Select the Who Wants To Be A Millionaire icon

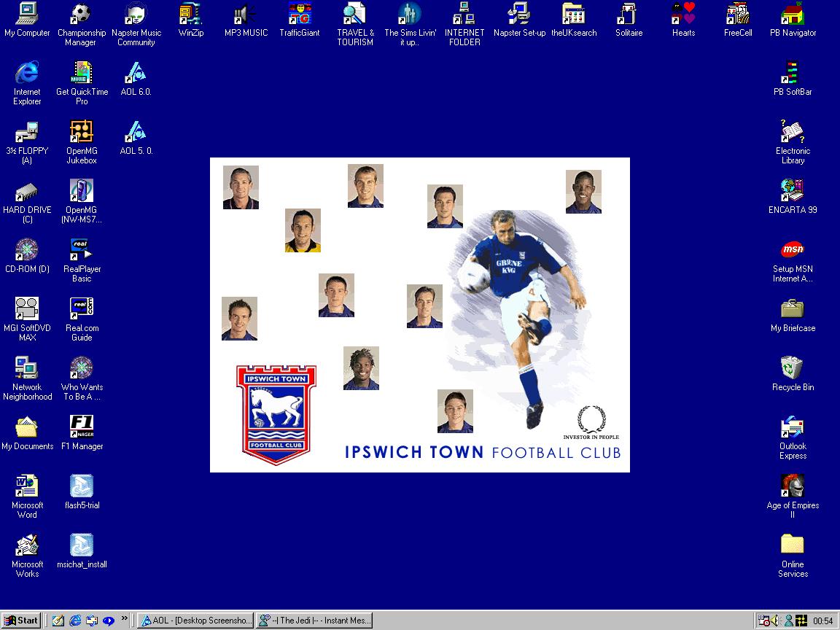click(82, 368)
